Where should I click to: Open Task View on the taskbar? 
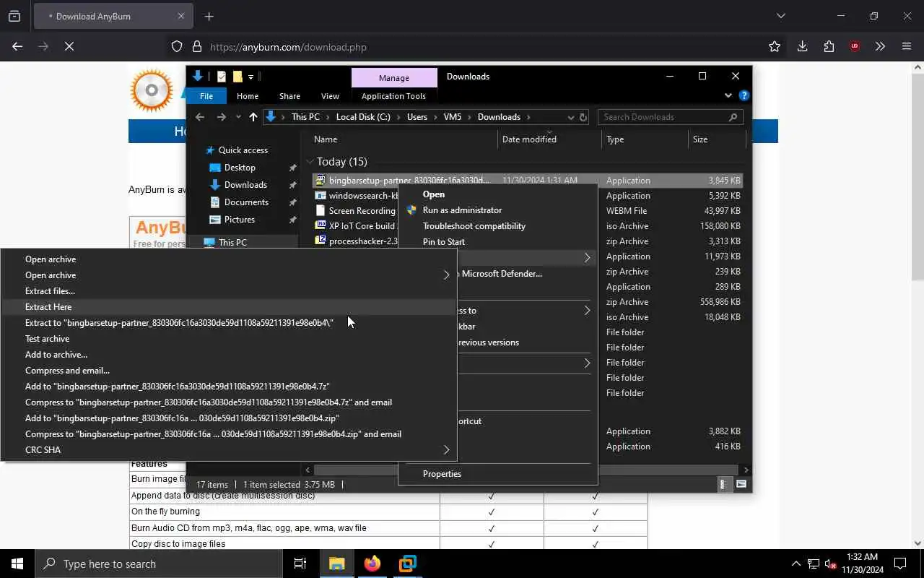click(x=300, y=564)
